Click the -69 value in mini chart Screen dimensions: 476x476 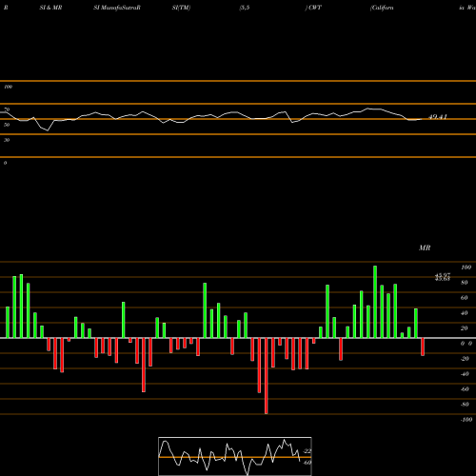pyautogui.click(x=307, y=463)
